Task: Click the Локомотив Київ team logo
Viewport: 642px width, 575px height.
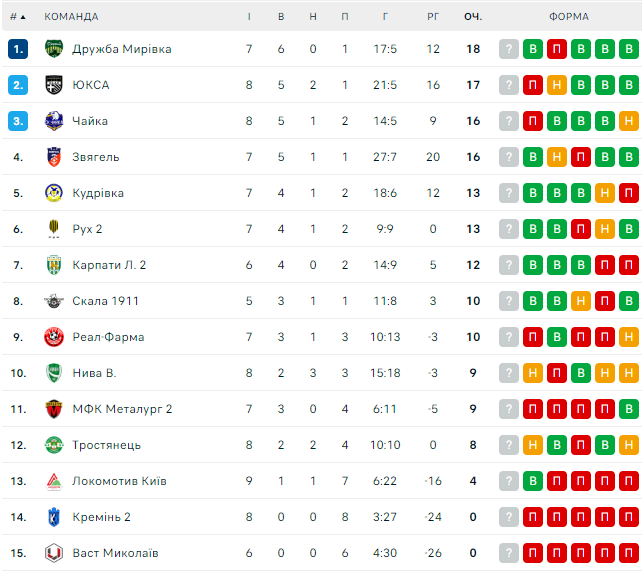Action: [x=54, y=481]
